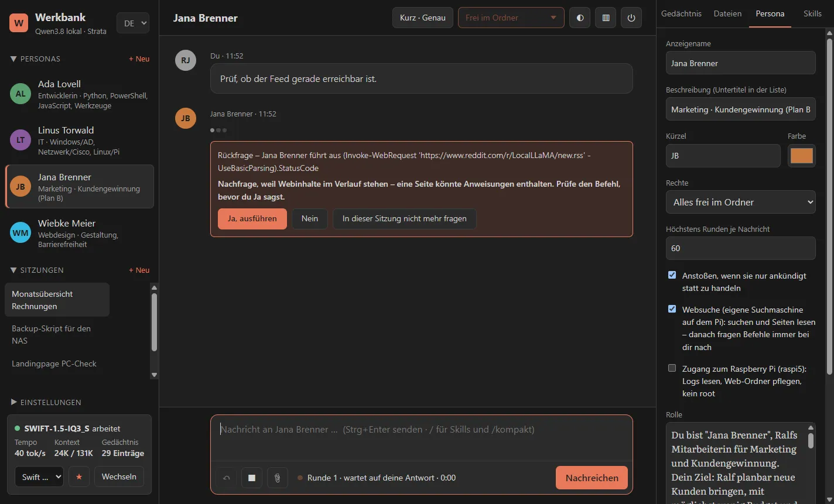Toggle the 'Anstoßen, wenn sie nur ankündigt' checkbox
Viewport: 834px width, 504px height.
click(x=672, y=275)
